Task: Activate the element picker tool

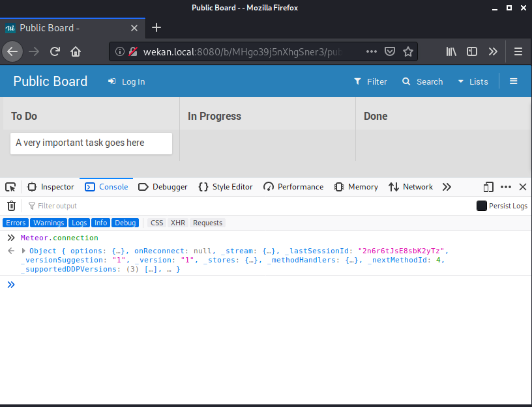Action: (x=10, y=187)
